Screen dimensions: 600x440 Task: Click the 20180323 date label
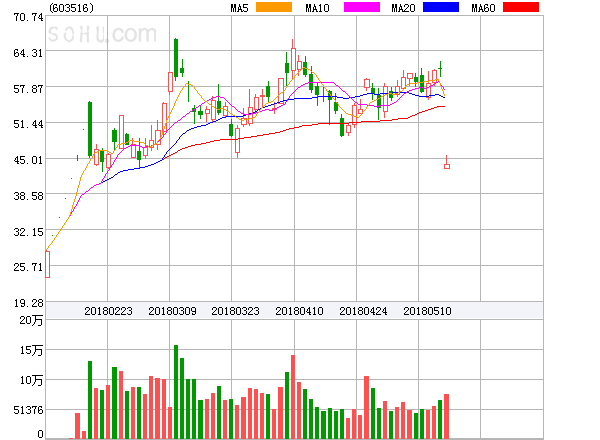(235, 311)
